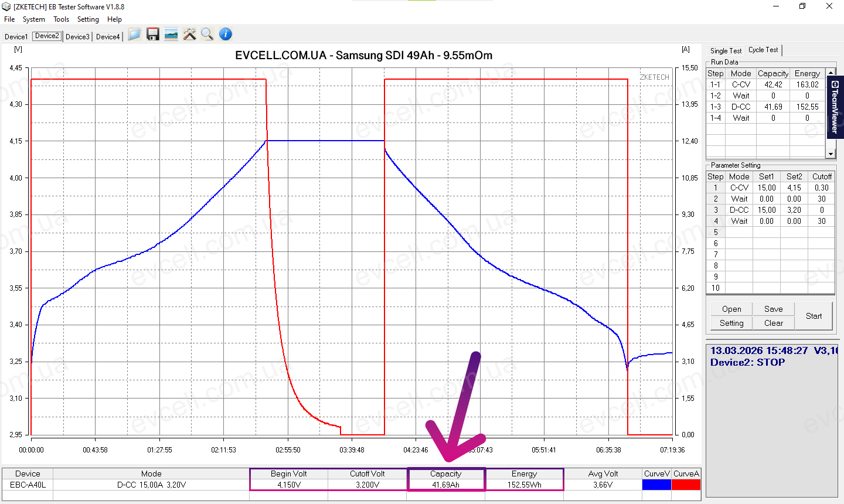Click the blue info icon
The image size is (844, 504).
coord(226,35)
